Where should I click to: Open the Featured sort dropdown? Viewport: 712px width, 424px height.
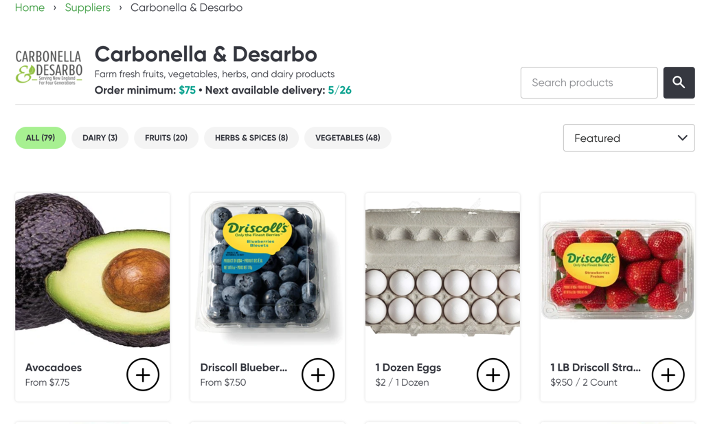(x=629, y=138)
